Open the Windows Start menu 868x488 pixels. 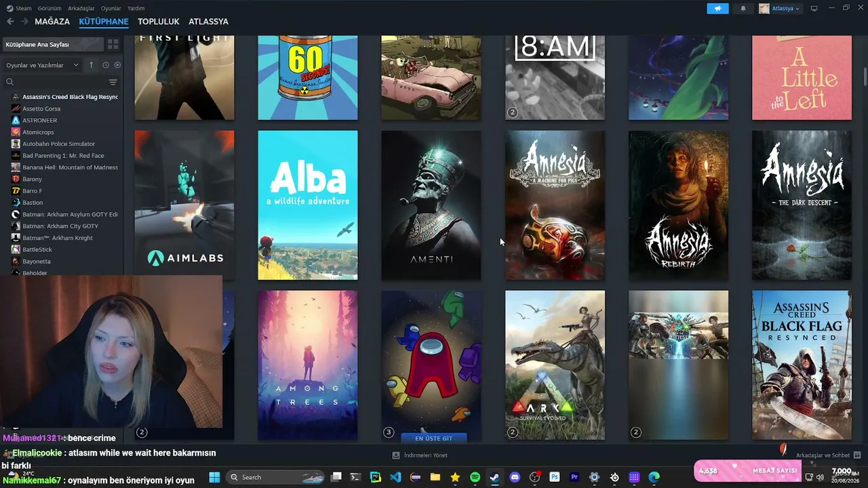click(x=214, y=477)
